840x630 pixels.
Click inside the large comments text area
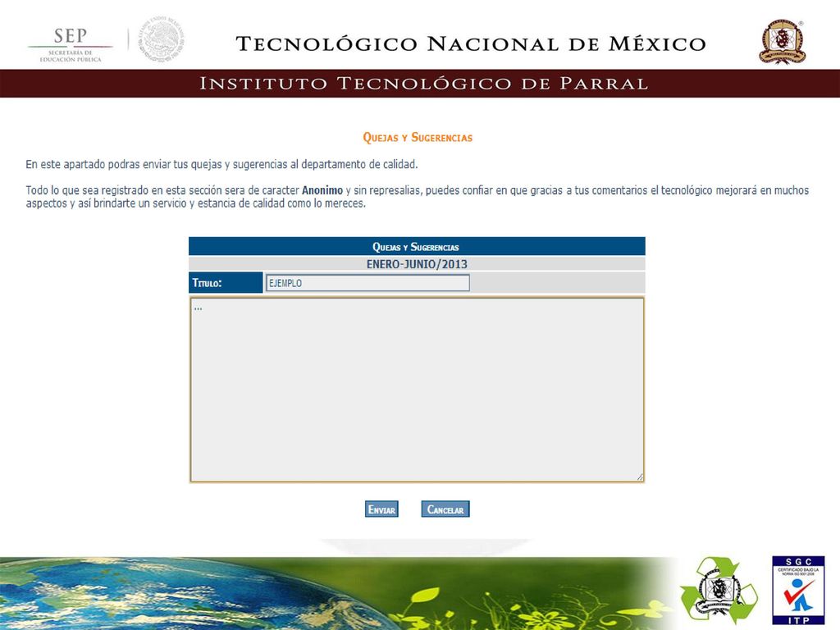tap(417, 390)
